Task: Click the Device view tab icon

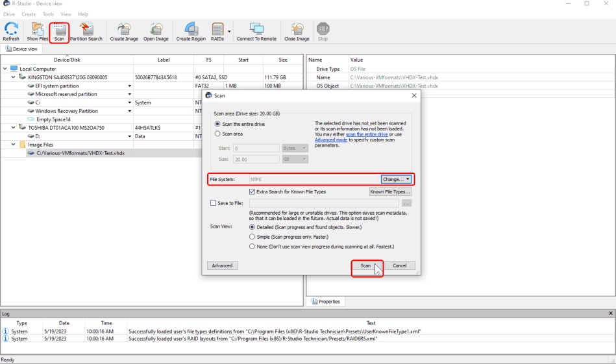Action: point(8,49)
